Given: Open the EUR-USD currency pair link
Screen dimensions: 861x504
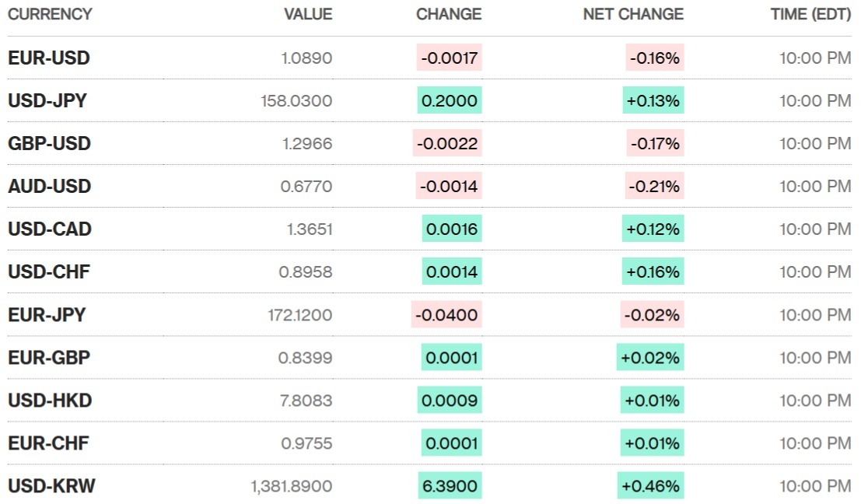Looking at the screenshot, I should pos(49,58).
